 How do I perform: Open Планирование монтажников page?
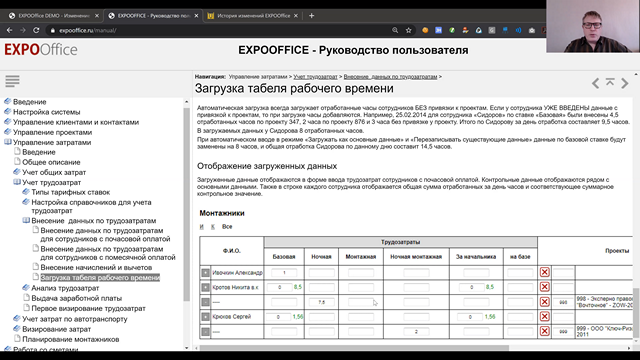coord(71,339)
